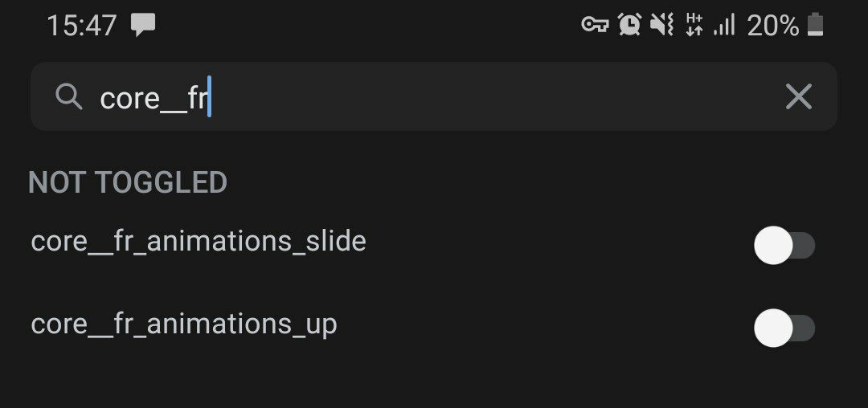Tap the up toggle's grey track

pos(805,328)
